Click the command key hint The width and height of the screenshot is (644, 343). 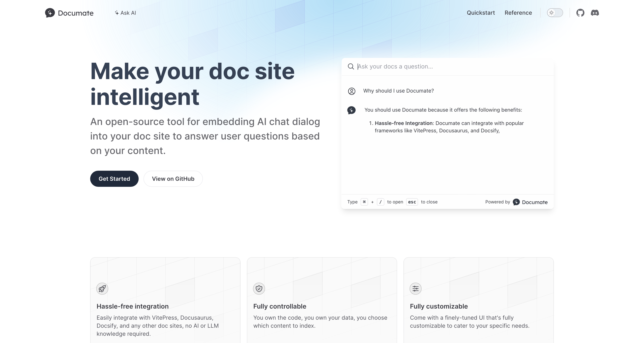coord(364,202)
